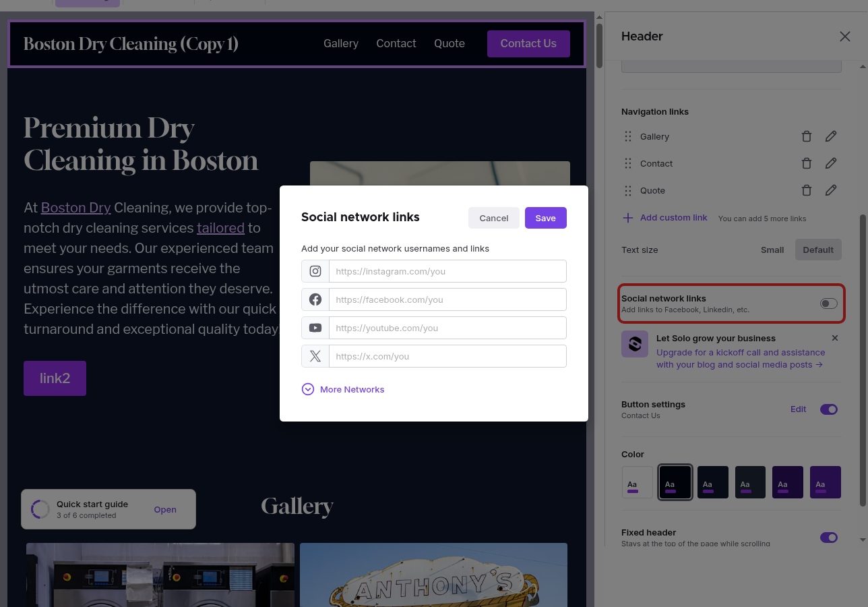This screenshot has width=868, height=607.
Task: Grab the drag handle for Gallery link
Action: coord(628,136)
